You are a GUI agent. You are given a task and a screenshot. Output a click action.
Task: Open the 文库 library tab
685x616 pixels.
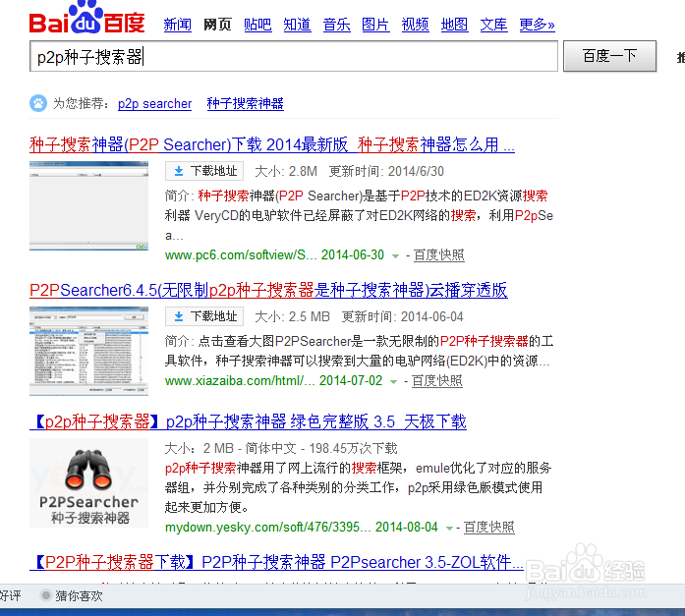tap(493, 25)
